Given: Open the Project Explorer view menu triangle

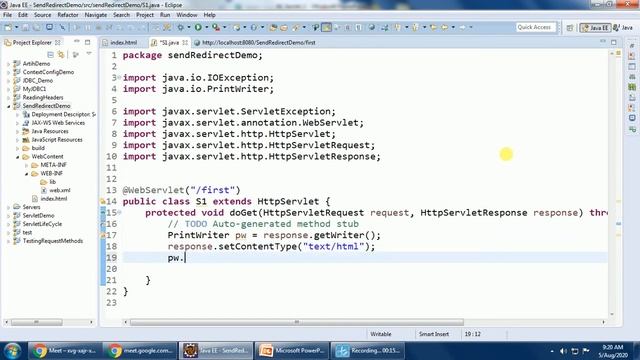Looking at the screenshot, I should (x=89, y=54).
